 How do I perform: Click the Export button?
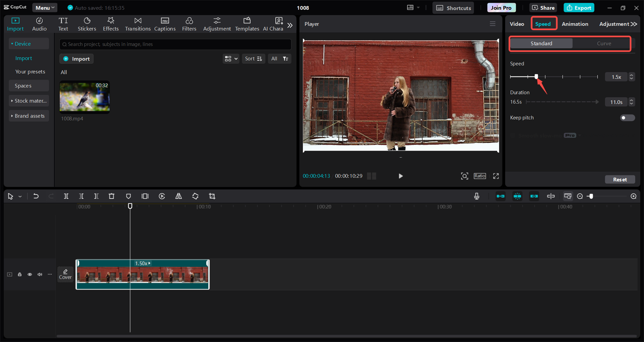coord(579,8)
